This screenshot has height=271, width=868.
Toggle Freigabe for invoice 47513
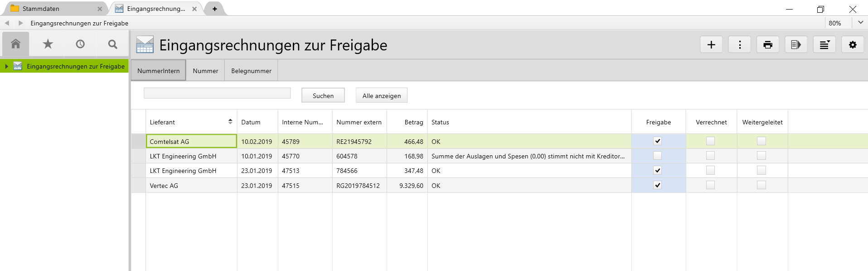658,170
